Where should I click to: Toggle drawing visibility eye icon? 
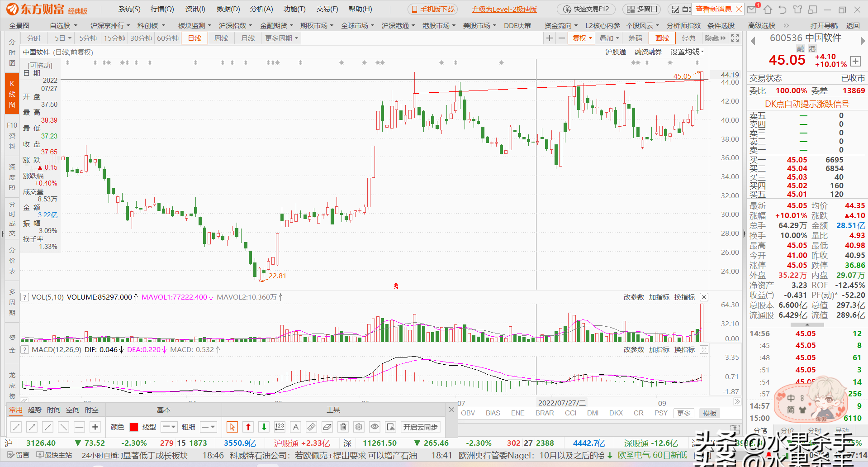(375, 427)
